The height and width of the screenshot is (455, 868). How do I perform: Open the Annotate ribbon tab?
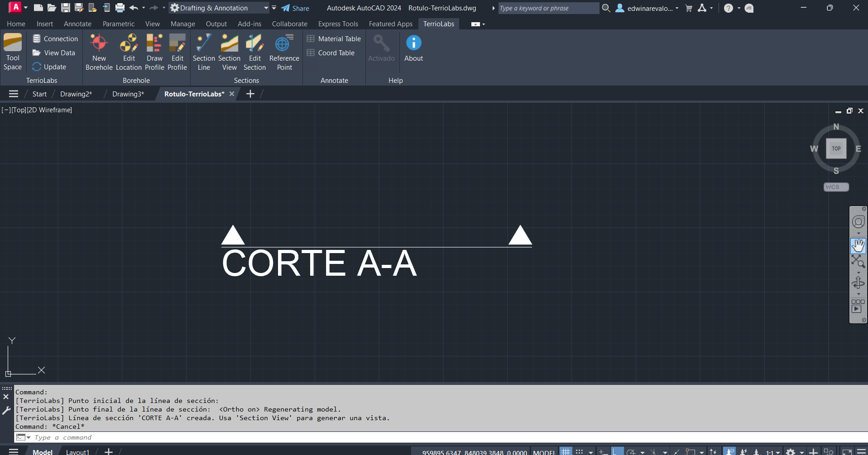tap(77, 24)
